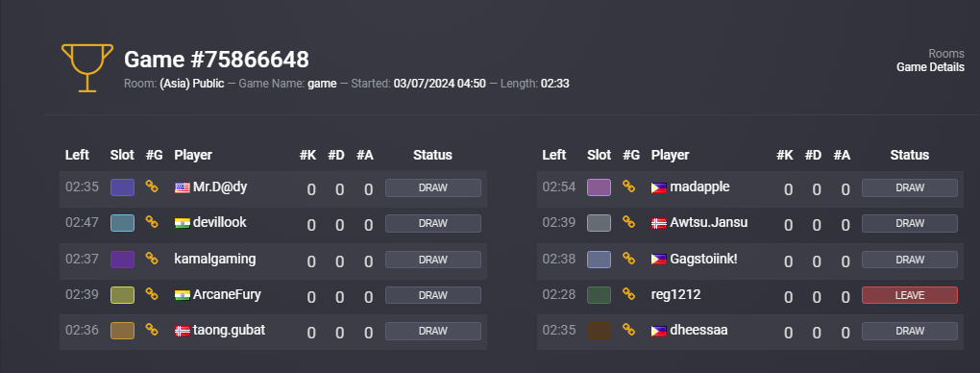
Task: Click the link icon next to taong.gubat
Action: [151, 330]
